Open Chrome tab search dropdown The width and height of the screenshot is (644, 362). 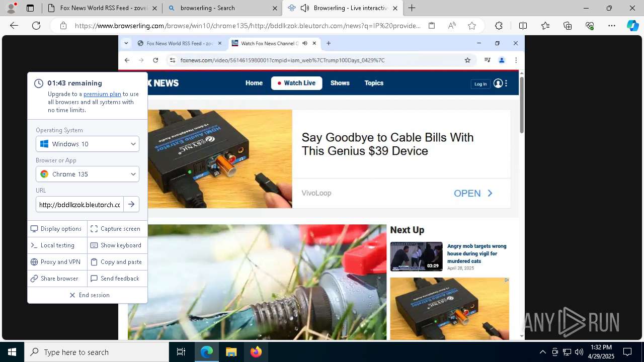tap(126, 43)
